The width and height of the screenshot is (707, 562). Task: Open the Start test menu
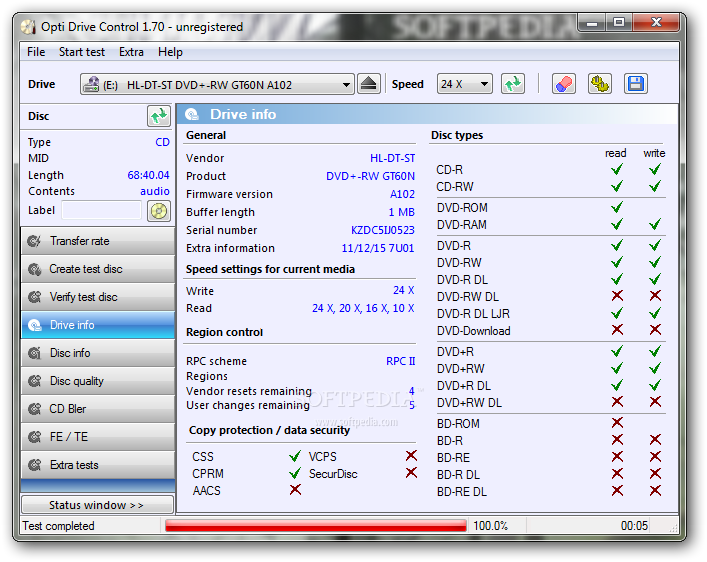coord(82,52)
